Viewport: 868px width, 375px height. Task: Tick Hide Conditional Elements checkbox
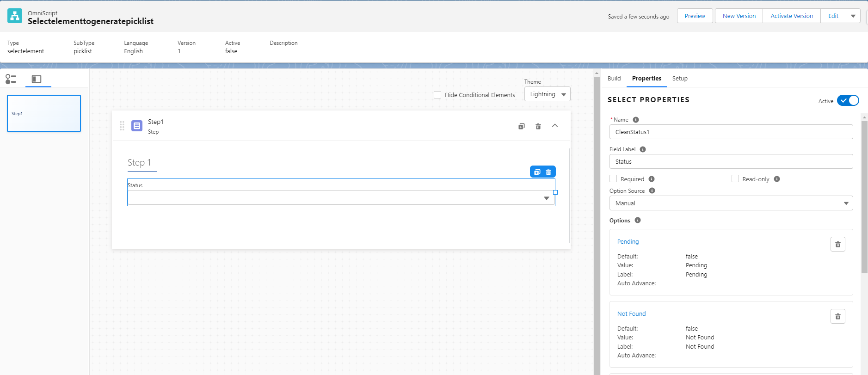tap(437, 95)
